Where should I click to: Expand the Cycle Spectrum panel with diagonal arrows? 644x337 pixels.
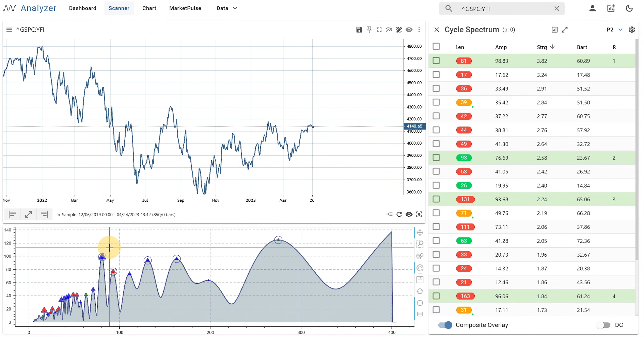[x=565, y=30]
